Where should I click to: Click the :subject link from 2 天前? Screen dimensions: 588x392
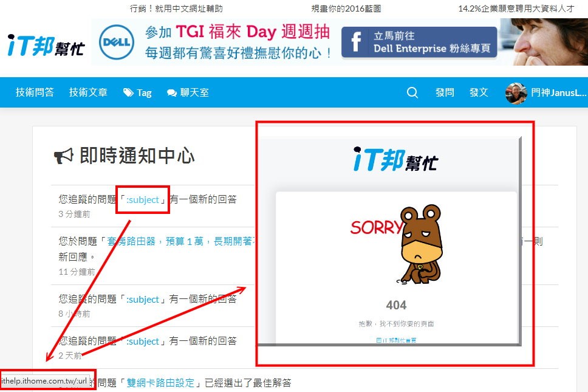tap(143, 342)
